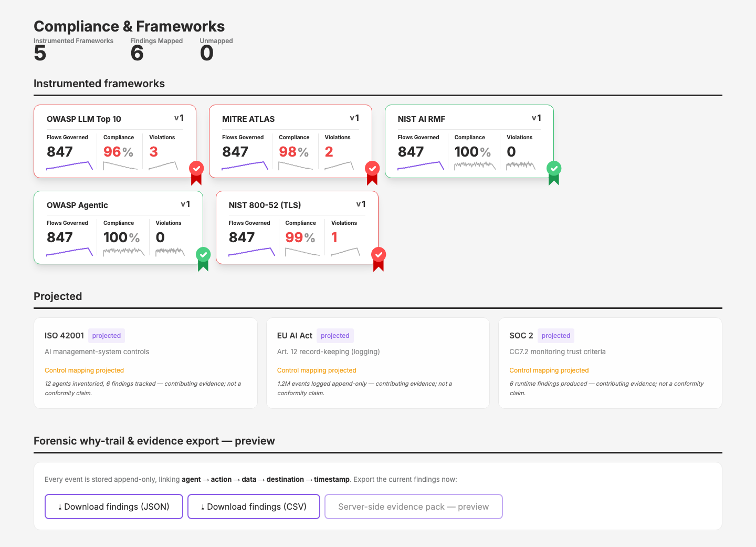Click the Compliance sparkline in OWASP LLM Top 10
Screen dimensions: 756x547
pyautogui.click(x=120, y=166)
